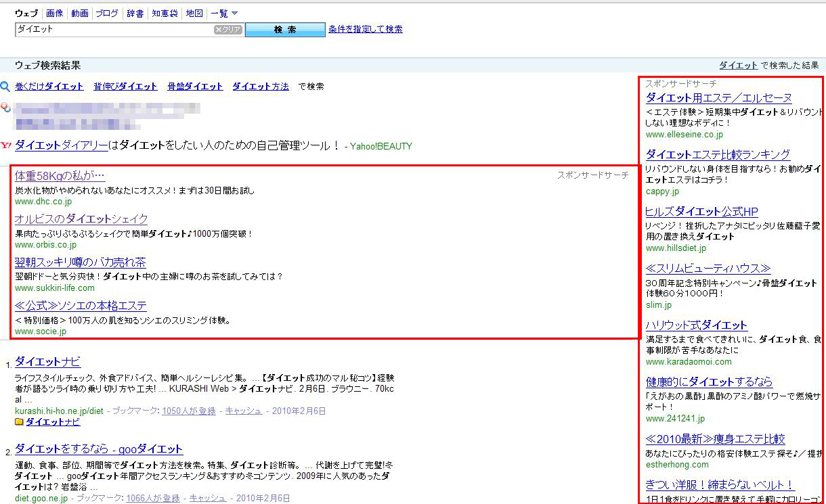
Task: Click the 検索 search button
Action: 285,30
